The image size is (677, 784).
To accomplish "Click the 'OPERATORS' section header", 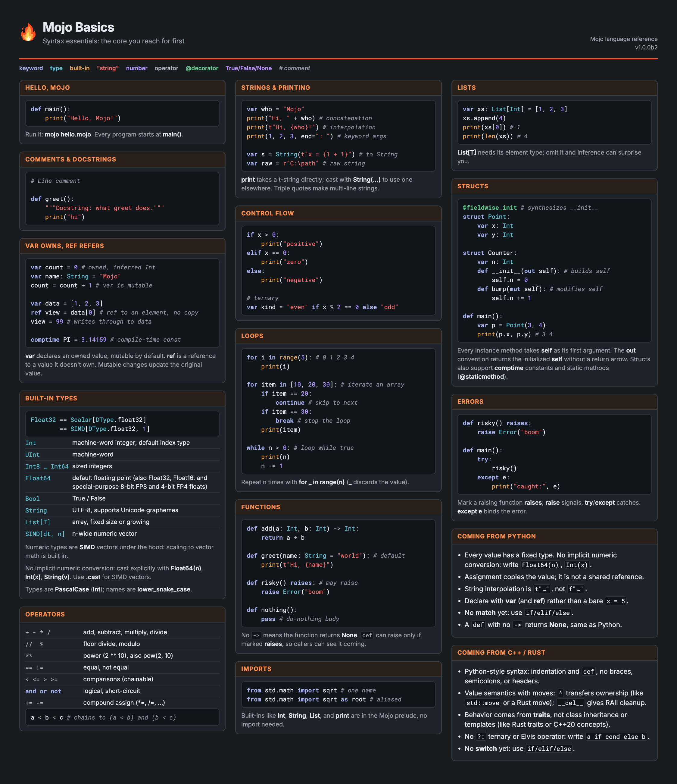I will (45, 614).
